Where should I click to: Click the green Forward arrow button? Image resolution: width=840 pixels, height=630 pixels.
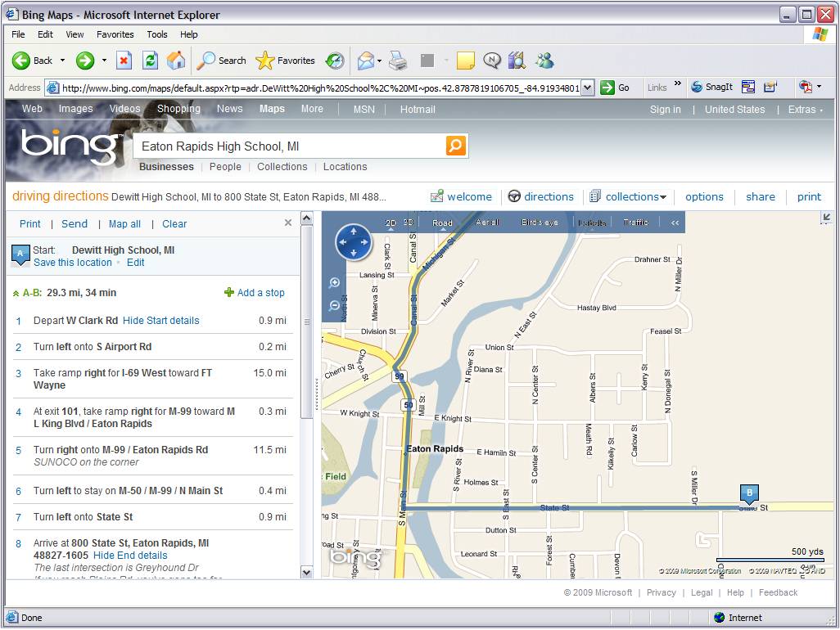[84, 61]
